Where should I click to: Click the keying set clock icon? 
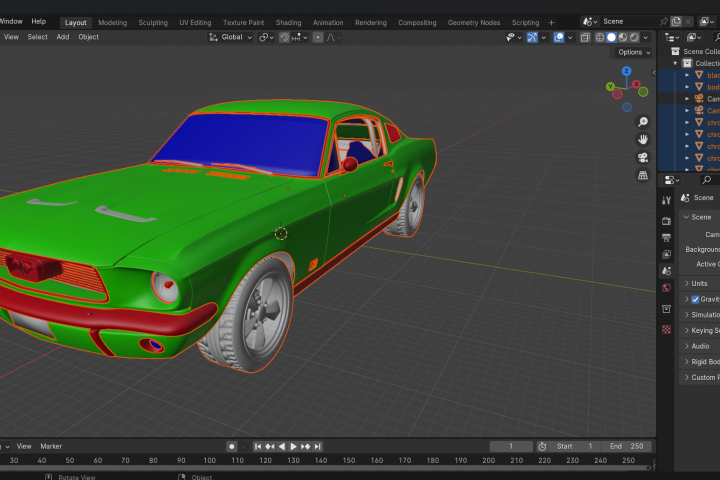pyautogui.click(x=542, y=446)
